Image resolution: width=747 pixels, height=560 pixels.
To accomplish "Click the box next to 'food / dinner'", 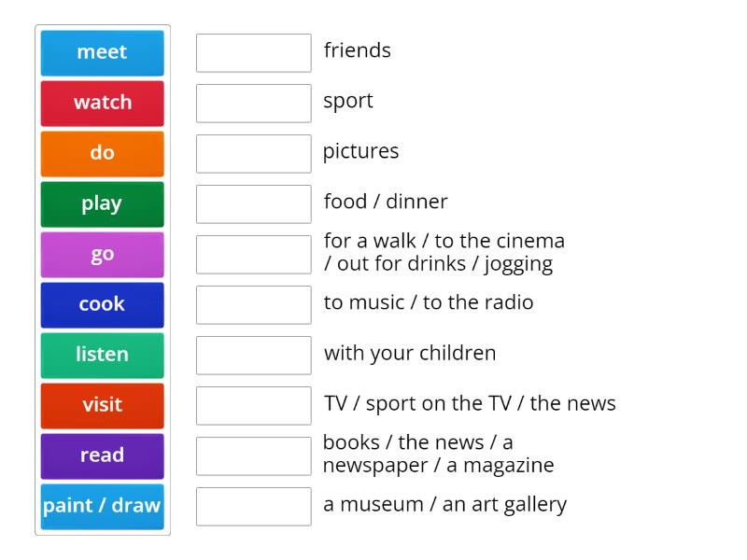I will click(x=253, y=204).
